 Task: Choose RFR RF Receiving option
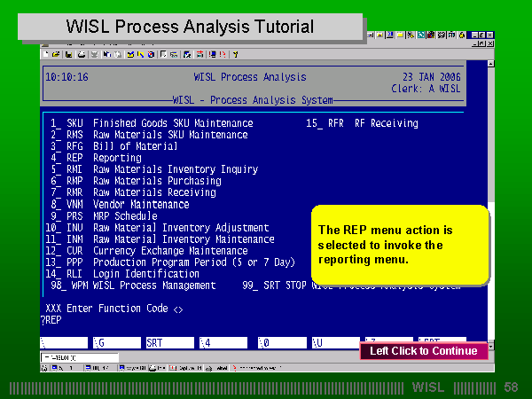(372, 123)
